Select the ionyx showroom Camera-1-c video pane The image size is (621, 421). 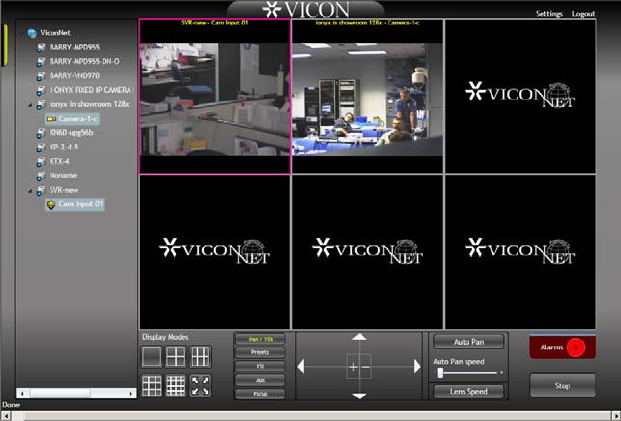(x=367, y=96)
